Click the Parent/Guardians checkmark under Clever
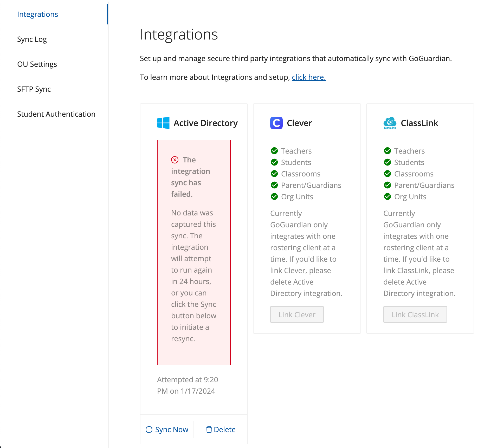The width and height of the screenshot is (478, 448). (274, 185)
